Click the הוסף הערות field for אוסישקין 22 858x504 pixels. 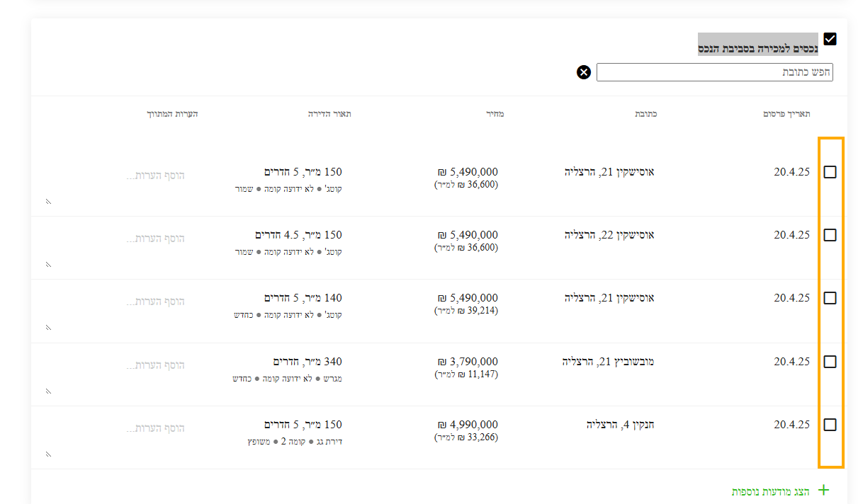click(x=155, y=239)
